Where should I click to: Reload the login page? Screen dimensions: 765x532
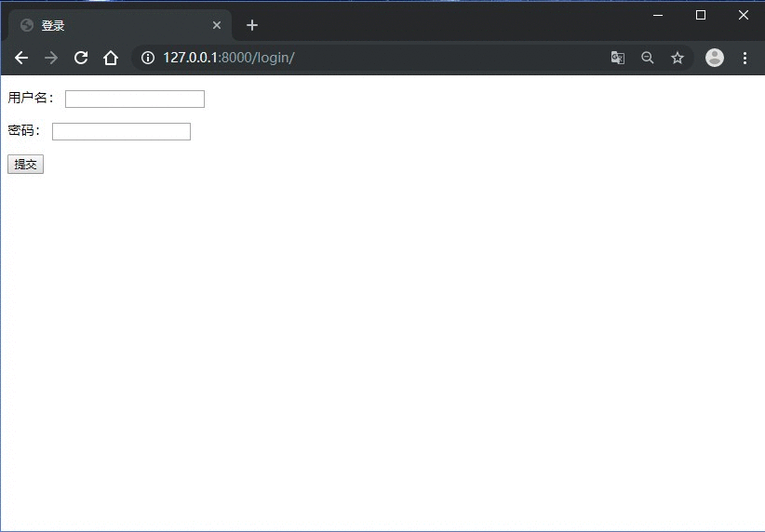[x=81, y=58]
